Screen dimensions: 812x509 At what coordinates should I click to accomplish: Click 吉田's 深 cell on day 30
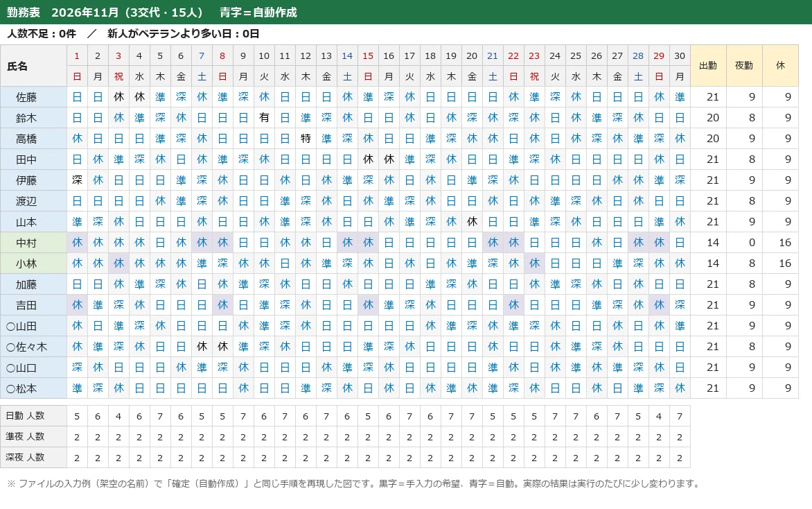[680, 305]
